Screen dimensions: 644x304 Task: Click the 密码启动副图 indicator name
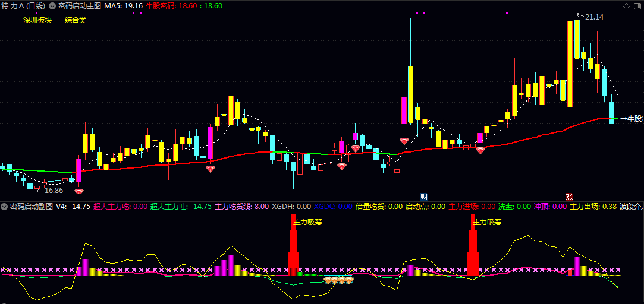pos(31,207)
